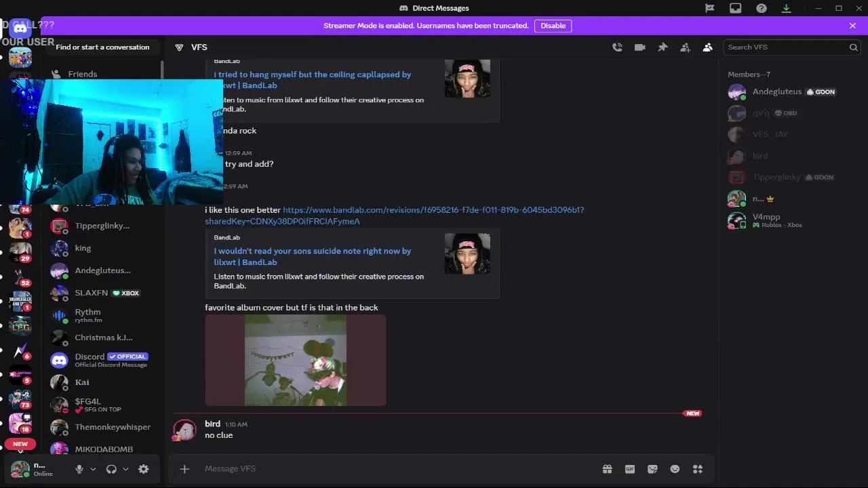Open the gift icon in message bar
868x488 pixels.
[x=607, y=469]
